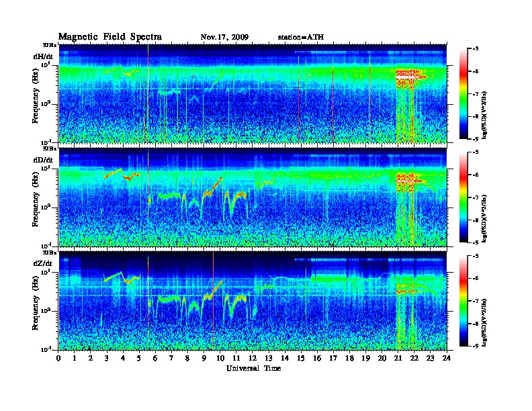Click the "32Hz" label above the dH/dt panel
The height and width of the screenshot is (411, 532).
click(x=50, y=45)
